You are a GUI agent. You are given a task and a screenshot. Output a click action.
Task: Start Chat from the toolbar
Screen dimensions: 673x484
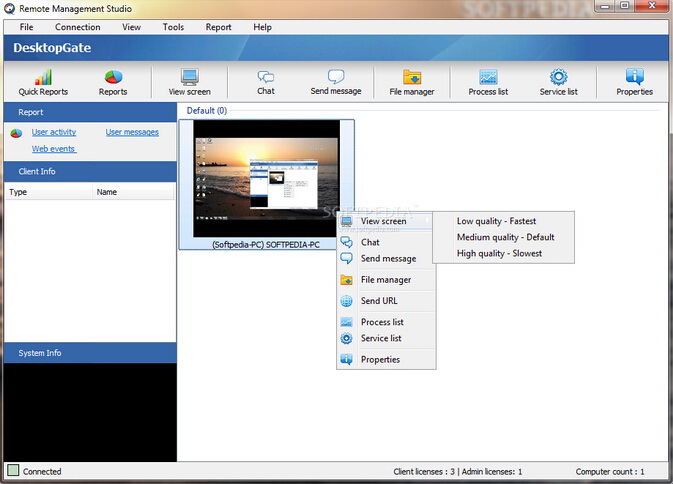tap(266, 82)
